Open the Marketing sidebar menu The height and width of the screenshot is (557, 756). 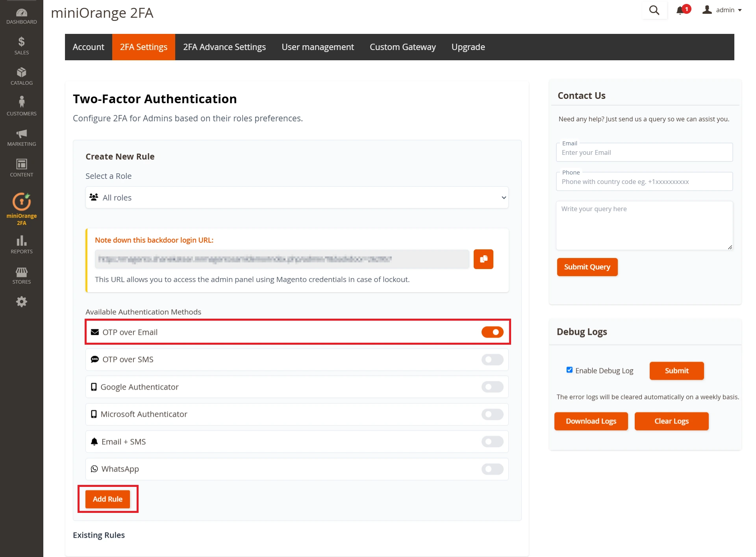click(x=22, y=137)
